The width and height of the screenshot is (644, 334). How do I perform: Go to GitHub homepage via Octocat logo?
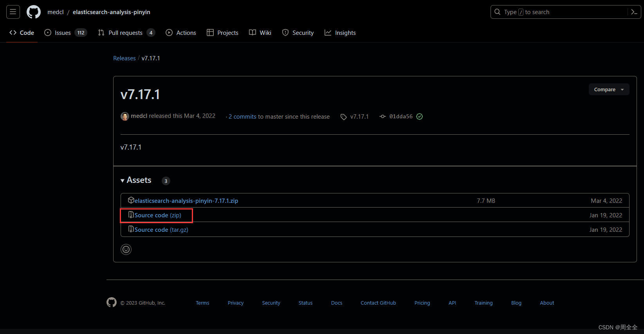34,12
